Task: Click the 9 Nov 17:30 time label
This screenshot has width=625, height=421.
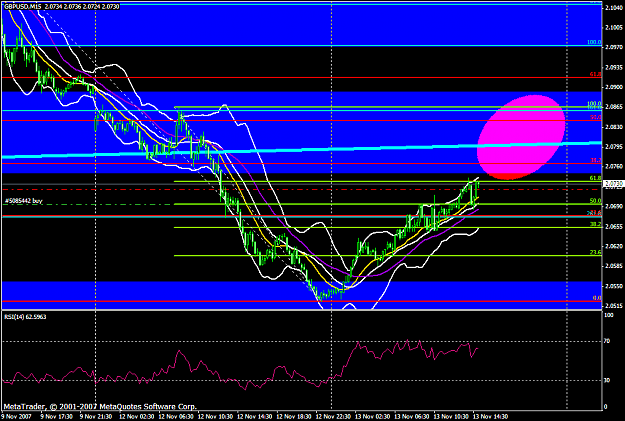Action: click(57, 417)
